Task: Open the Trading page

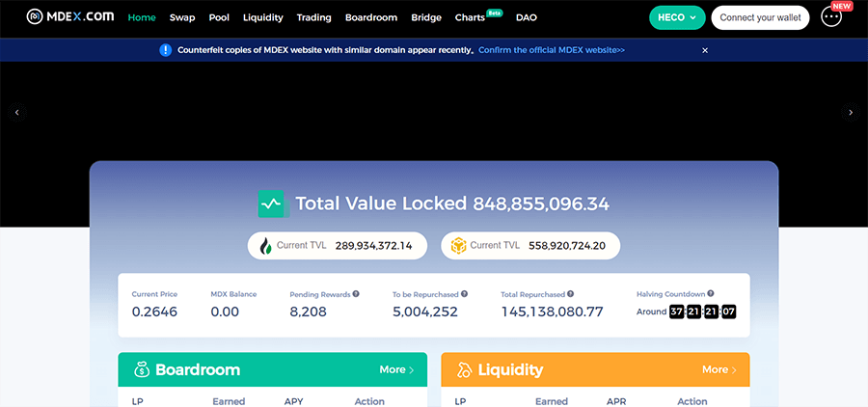Action: [x=313, y=17]
